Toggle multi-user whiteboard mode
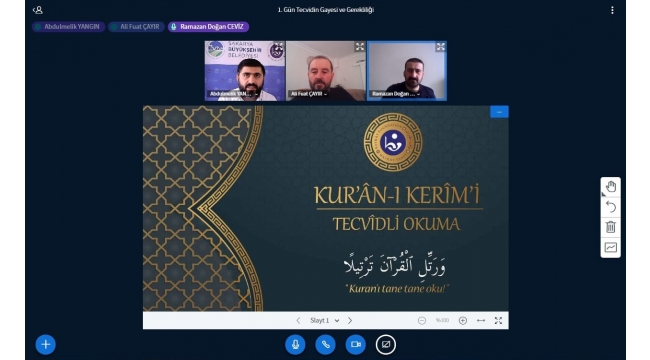Screen dimensions: 650x360 pos(611,248)
